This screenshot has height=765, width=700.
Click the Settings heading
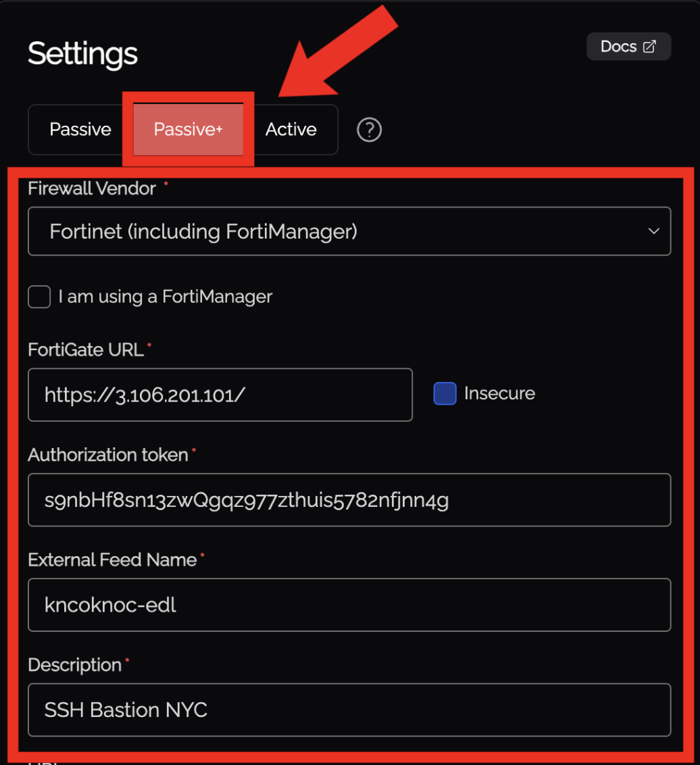click(x=82, y=53)
